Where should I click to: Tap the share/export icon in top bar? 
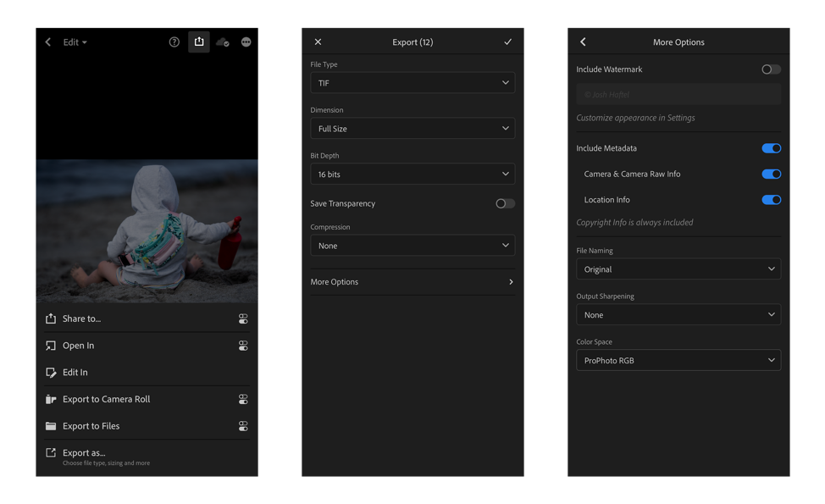(199, 42)
